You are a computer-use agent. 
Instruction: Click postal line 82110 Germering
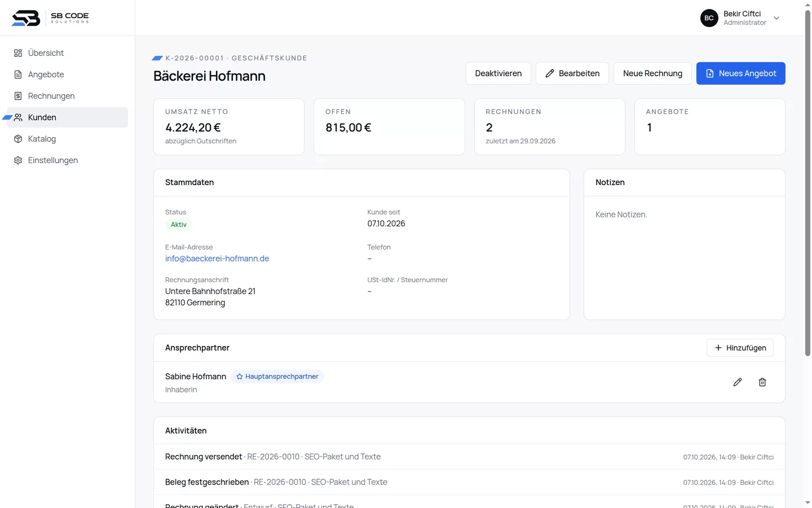(x=195, y=303)
